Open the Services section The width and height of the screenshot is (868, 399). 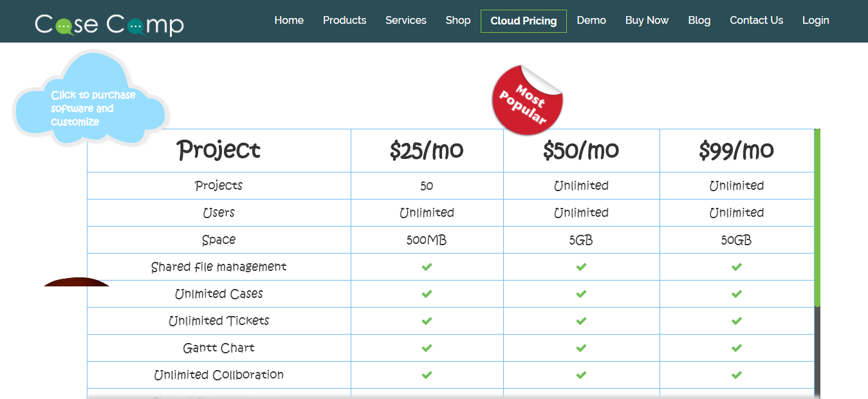405,20
